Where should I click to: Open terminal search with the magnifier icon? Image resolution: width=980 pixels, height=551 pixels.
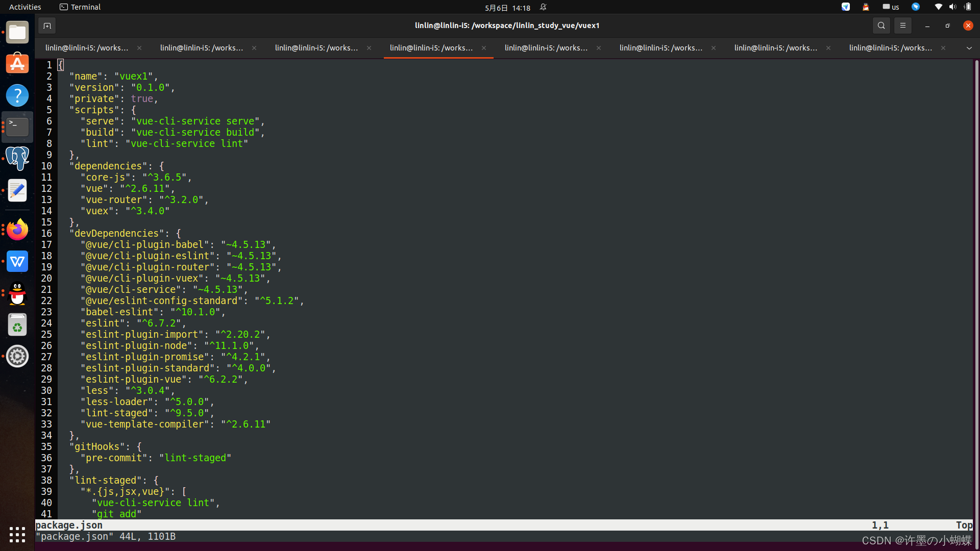[x=881, y=26]
